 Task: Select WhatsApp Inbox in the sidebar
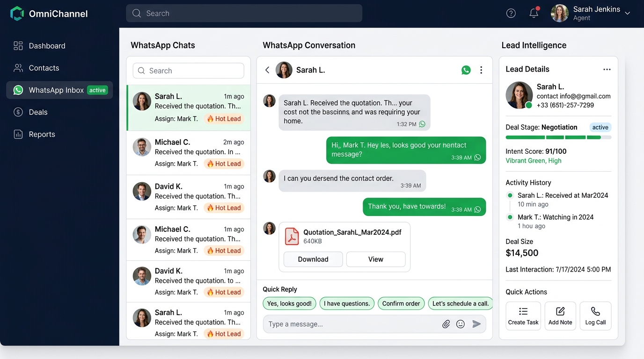click(x=59, y=90)
